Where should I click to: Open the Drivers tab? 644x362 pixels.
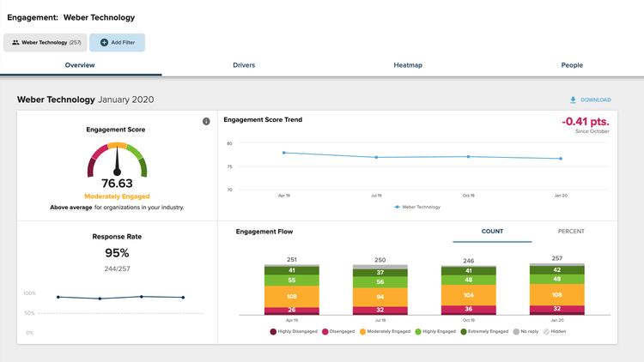[244, 65]
